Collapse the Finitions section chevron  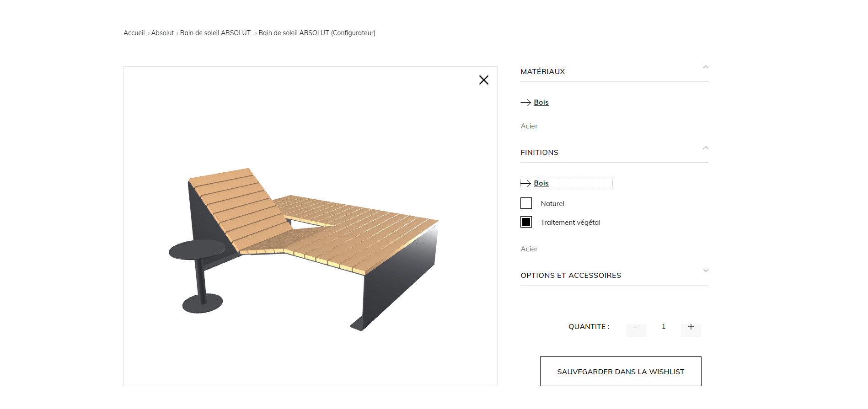(705, 148)
